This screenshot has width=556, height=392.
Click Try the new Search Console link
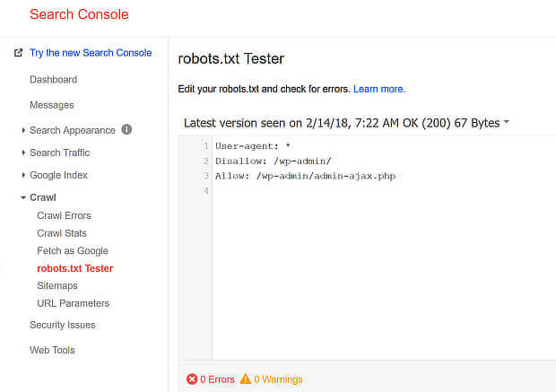[x=91, y=53]
